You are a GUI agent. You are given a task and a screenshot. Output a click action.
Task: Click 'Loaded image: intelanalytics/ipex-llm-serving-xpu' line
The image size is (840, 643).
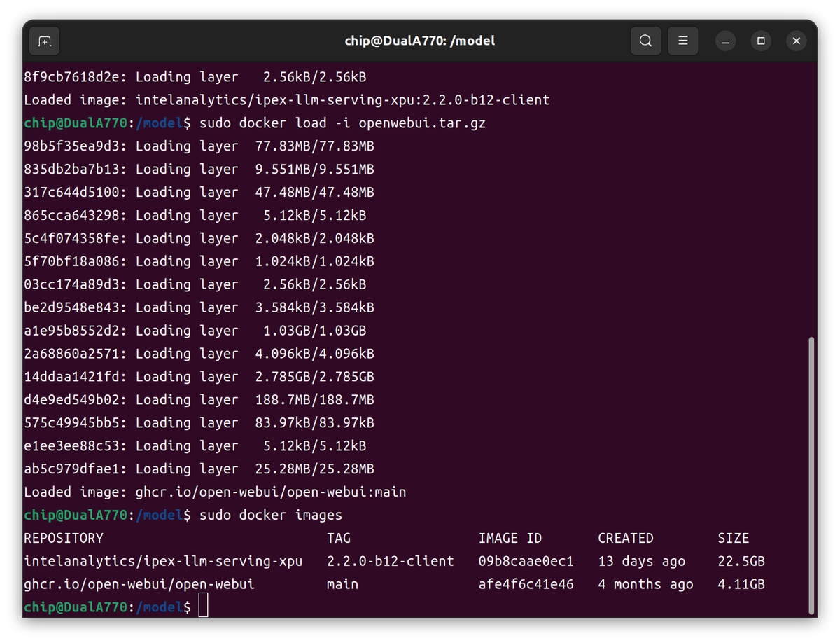[x=287, y=100]
